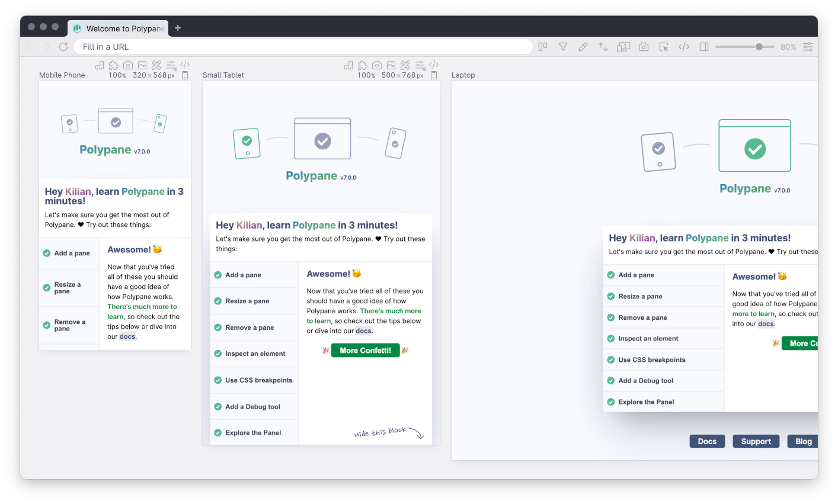
Task: Open the filter funnel icon in the toolbar
Action: click(x=563, y=47)
